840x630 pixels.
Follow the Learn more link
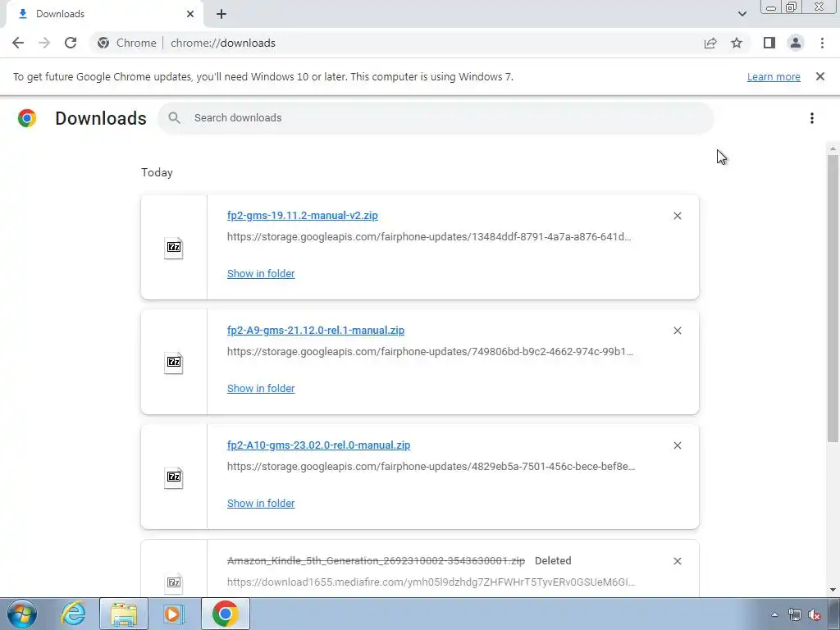(774, 76)
